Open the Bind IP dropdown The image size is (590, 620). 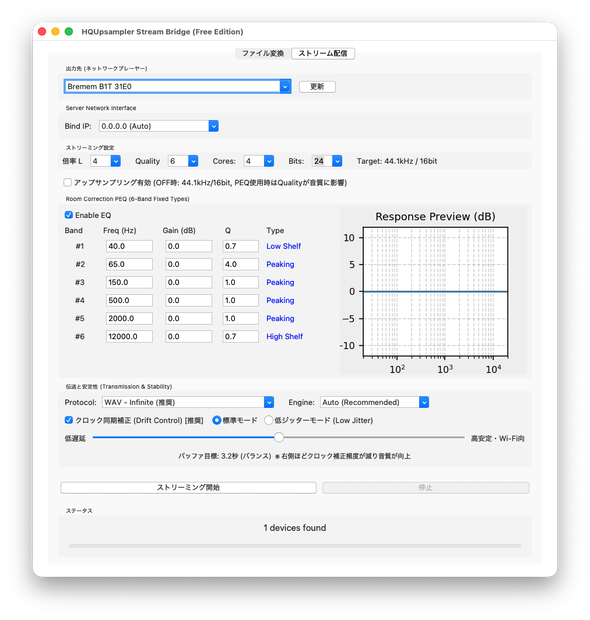point(159,126)
